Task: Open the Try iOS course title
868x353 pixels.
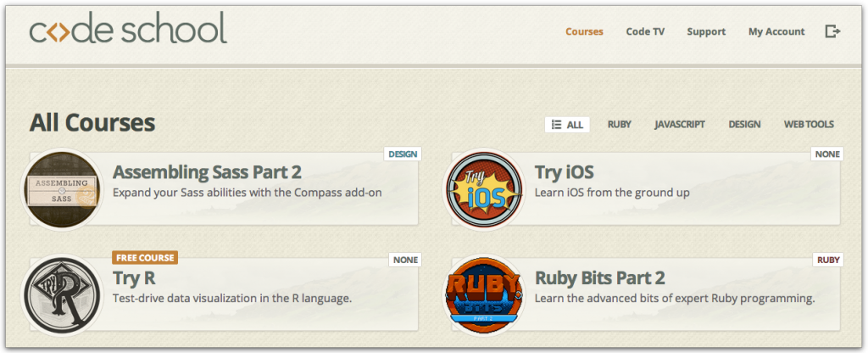Action: pos(564,172)
